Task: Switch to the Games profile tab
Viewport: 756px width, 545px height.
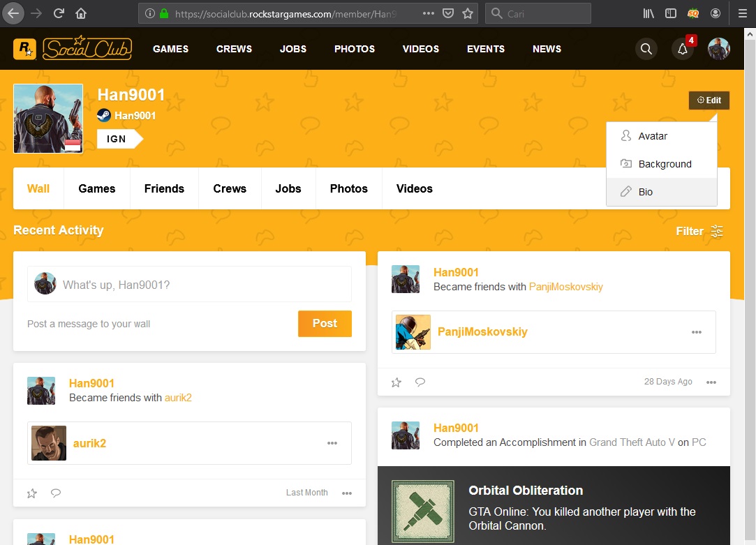Action: point(97,188)
